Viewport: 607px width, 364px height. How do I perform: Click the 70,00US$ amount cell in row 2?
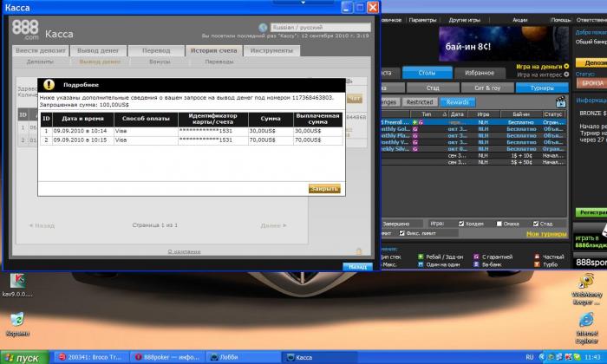point(271,140)
